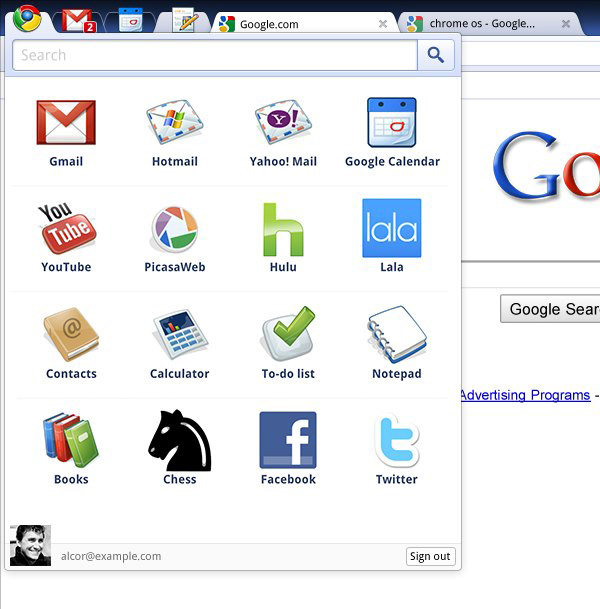Click the Google logo on the page
Image resolution: width=600 pixels, height=609 pixels.
[x=547, y=165]
